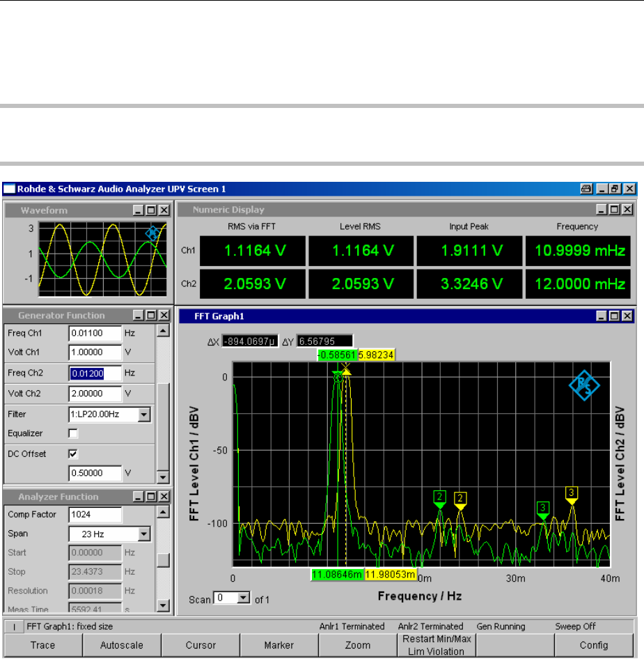
Task: Expand the Span dropdown set to 23 Hz
Action: click(144, 534)
